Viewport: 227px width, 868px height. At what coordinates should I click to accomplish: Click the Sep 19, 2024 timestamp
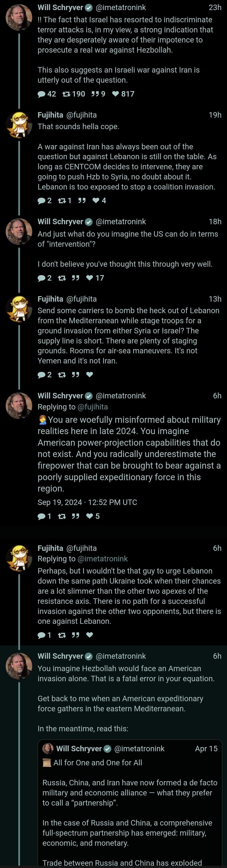pyautogui.click(x=87, y=502)
